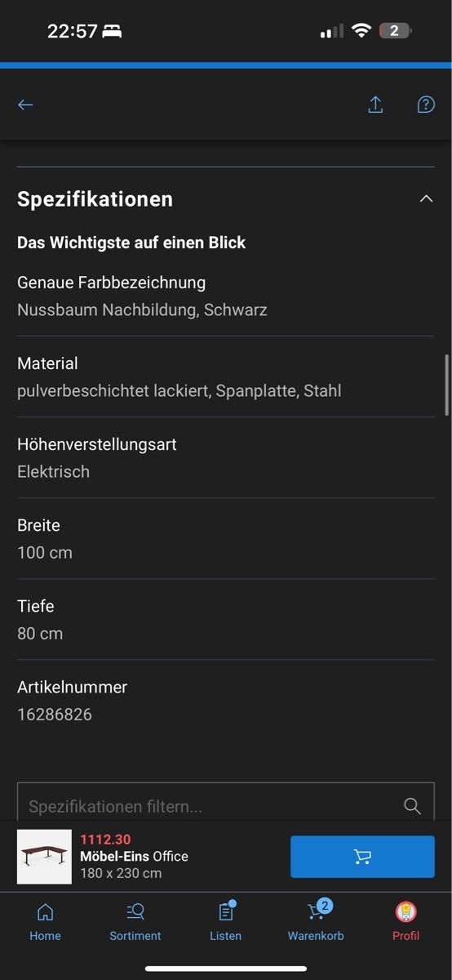
Task: Tap the battery indicator in status bar
Action: coord(396,31)
